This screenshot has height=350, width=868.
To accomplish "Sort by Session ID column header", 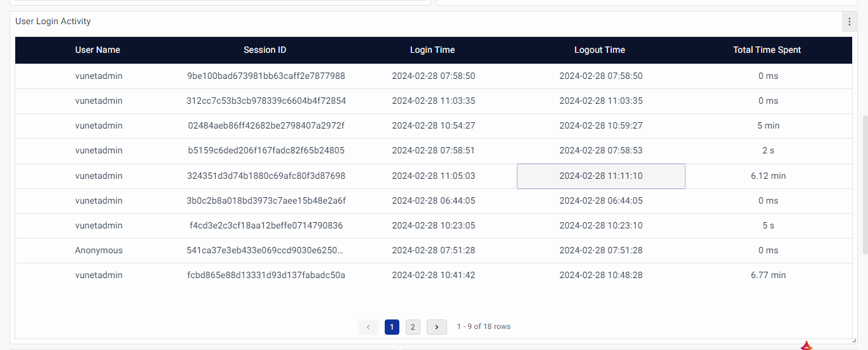I will (x=265, y=50).
